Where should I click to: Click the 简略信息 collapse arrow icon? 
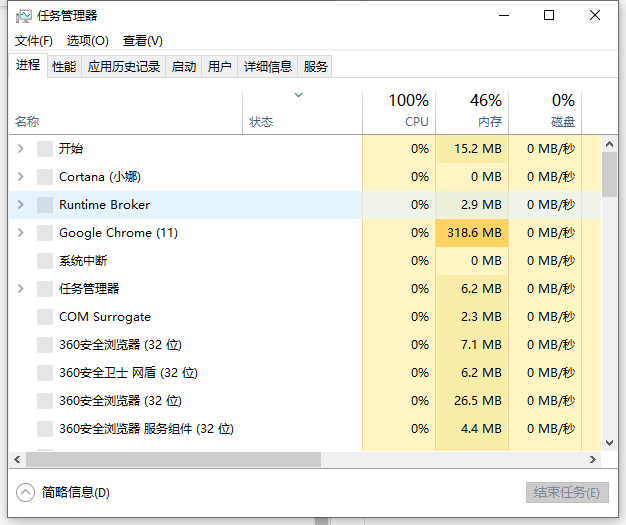25,492
